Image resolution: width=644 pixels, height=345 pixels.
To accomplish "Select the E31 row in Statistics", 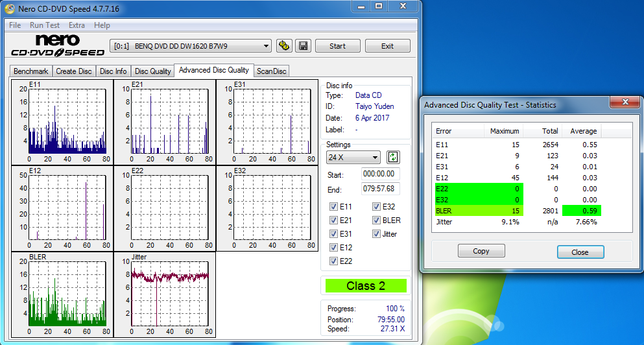I will pos(517,167).
